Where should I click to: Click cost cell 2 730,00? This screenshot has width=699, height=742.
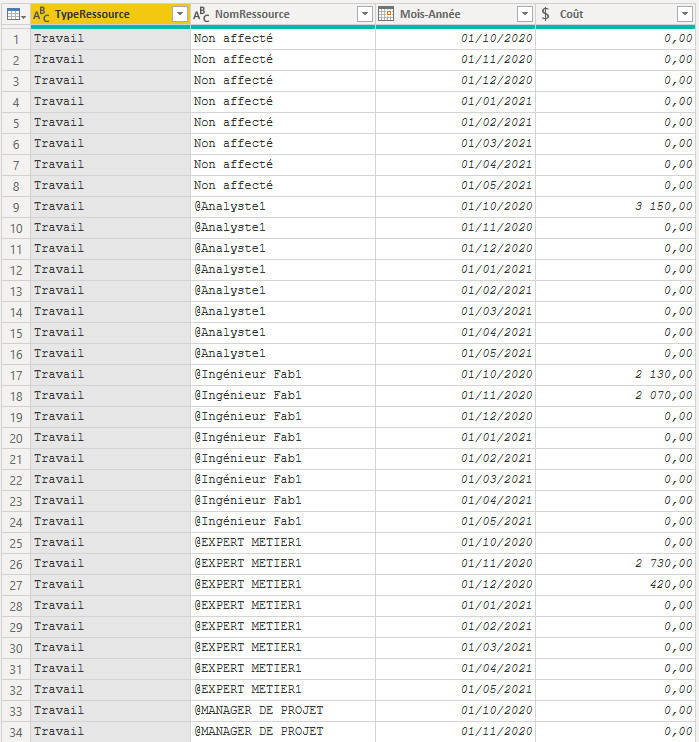point(664,563)
